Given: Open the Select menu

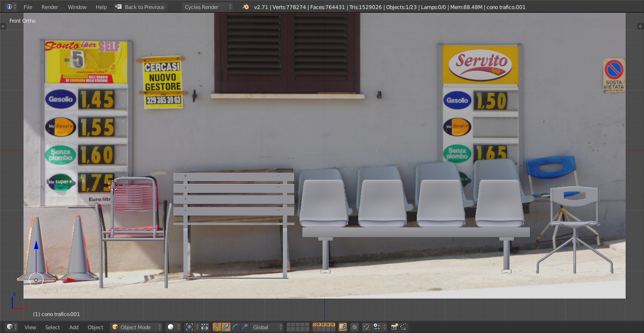Looking at the screenshot, I should pyautogui.click(x=53, y=327).
